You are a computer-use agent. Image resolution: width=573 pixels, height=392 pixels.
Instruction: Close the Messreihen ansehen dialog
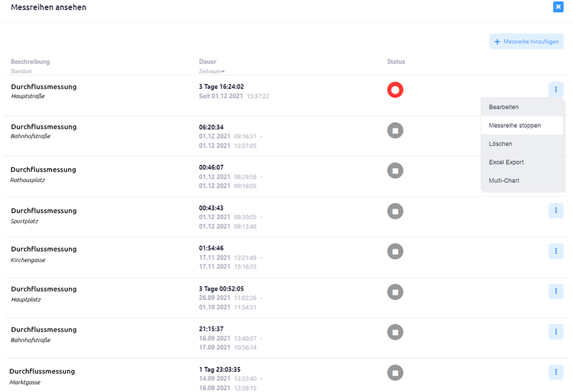tap(558, 7)
